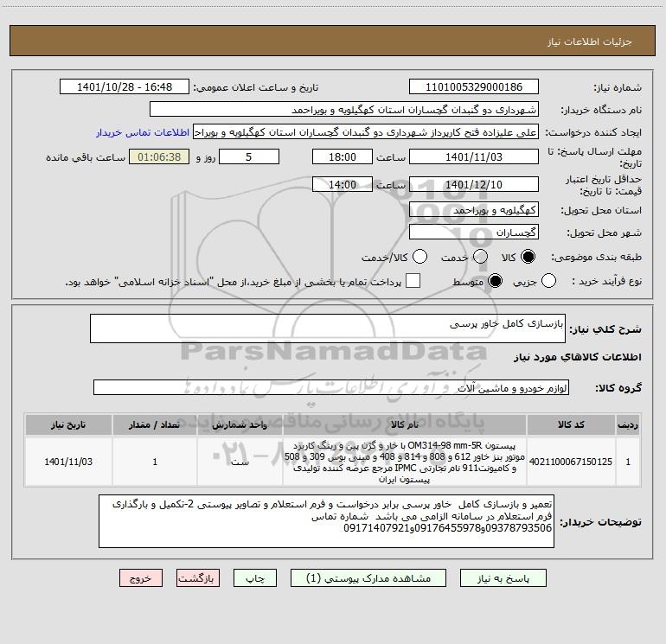Click the ردیف column header
Viewport: 666px width, 644px height.
click(x=628, y=424)
